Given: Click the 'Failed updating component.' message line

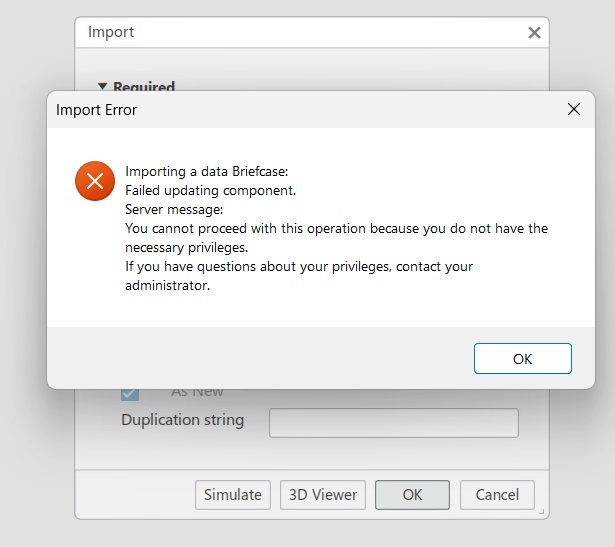Looking at the screenshot, I should (x=210, y=190).
